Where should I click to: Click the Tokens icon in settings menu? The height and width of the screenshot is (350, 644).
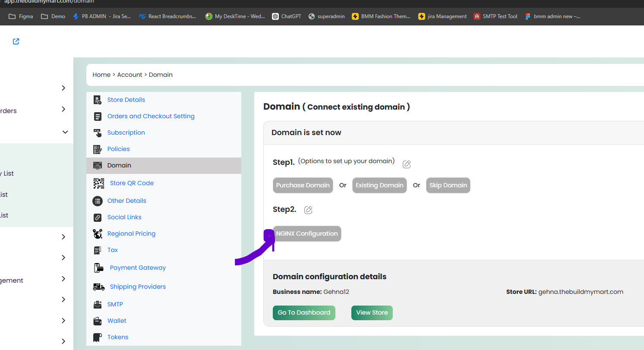tap(98, 337)
